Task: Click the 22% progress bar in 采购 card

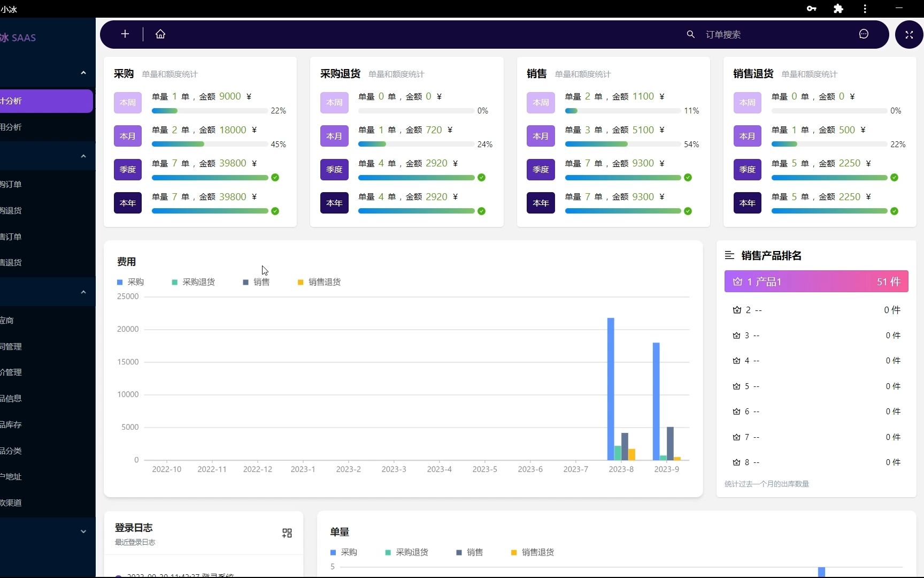Action: click(x=210, y=111)
